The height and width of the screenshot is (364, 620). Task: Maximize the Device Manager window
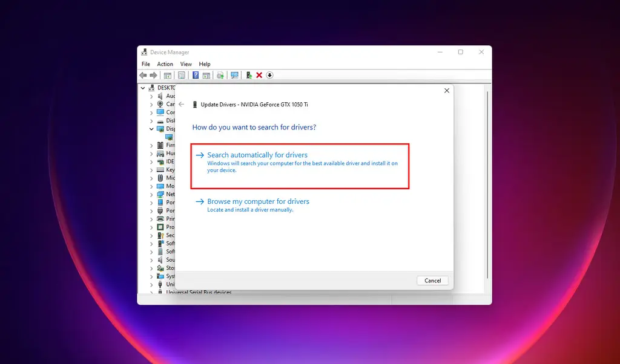460,52
